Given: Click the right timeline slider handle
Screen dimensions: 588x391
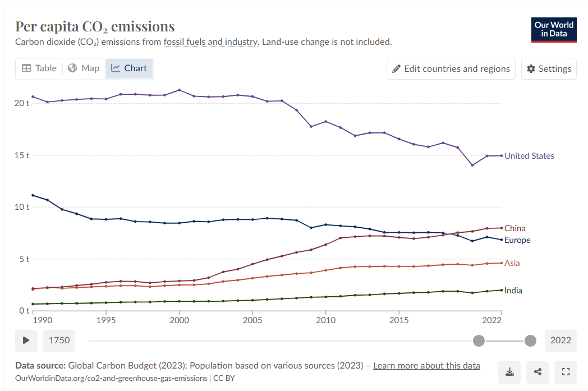Looking at the screenshot, I should tap(530, 341).
